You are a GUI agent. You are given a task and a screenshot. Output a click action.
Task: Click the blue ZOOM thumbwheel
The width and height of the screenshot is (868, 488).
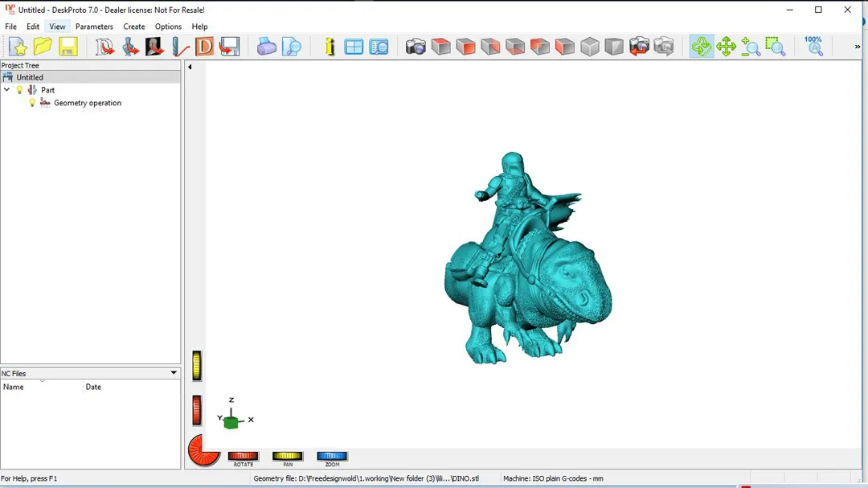332,456
